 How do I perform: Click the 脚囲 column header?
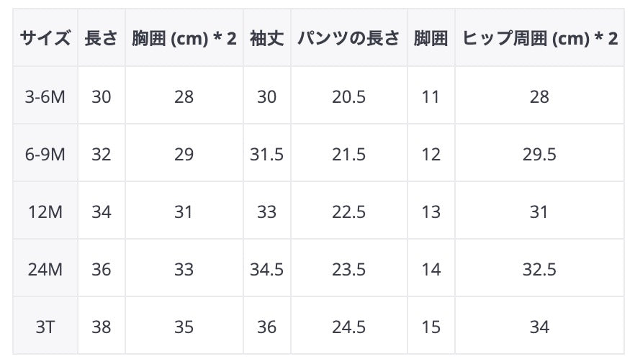[431, 38]
